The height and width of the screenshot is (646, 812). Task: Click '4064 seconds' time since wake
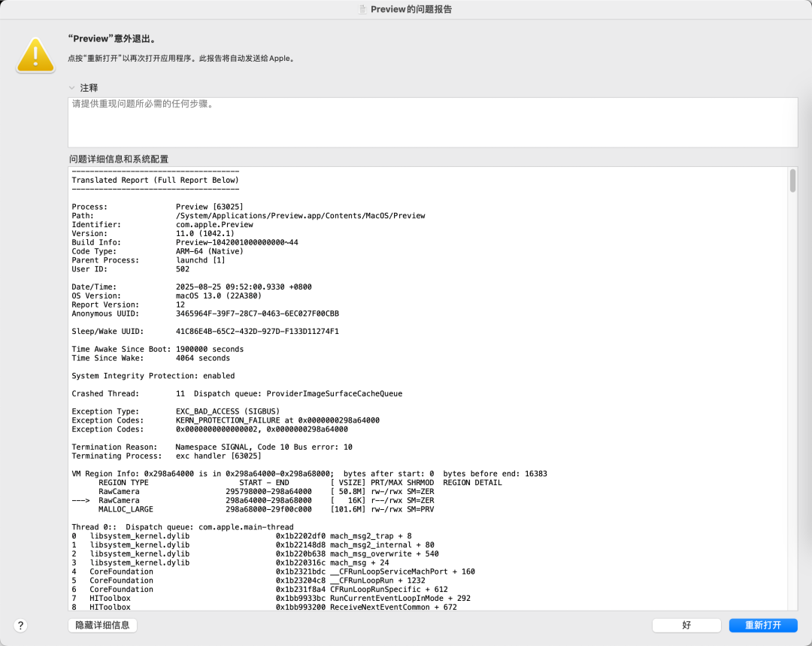(x=202, y=358)
